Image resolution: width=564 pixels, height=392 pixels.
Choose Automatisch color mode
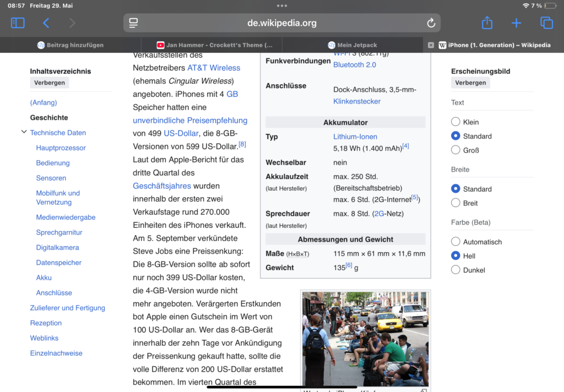[x=455, y=242]
